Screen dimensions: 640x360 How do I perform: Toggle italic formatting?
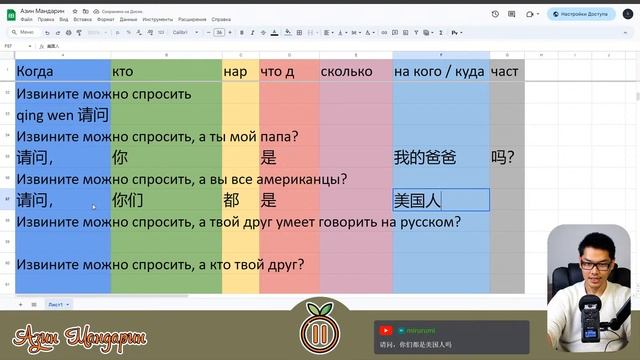pyautogui.click(x=252, y=33)
